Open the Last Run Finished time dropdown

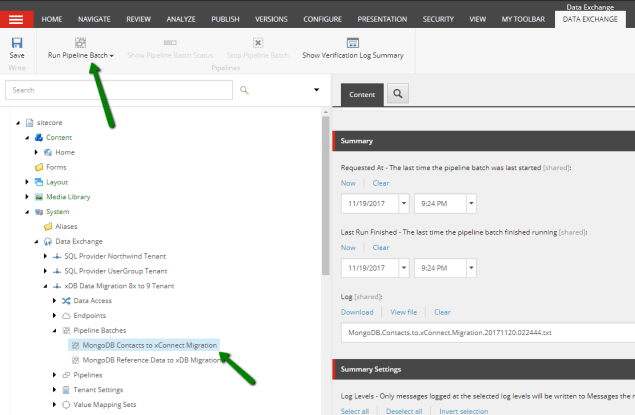[470, 269]
